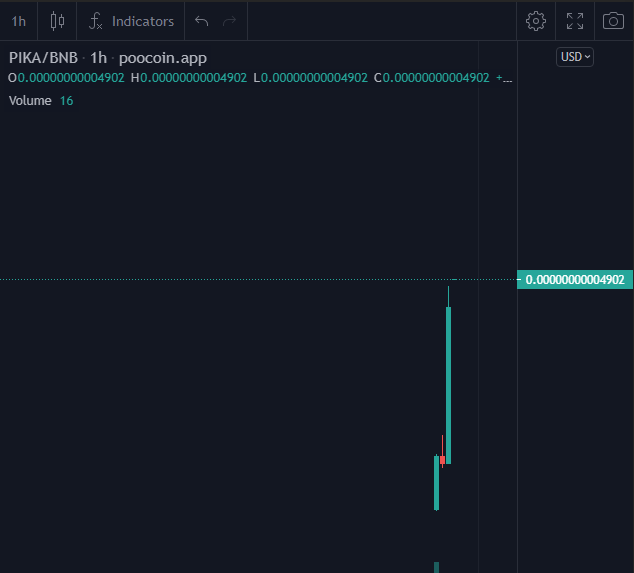This screenshot has width=634, height=573.
Task: Click the Low price value in legend
Action: click(x=315, y=78)
